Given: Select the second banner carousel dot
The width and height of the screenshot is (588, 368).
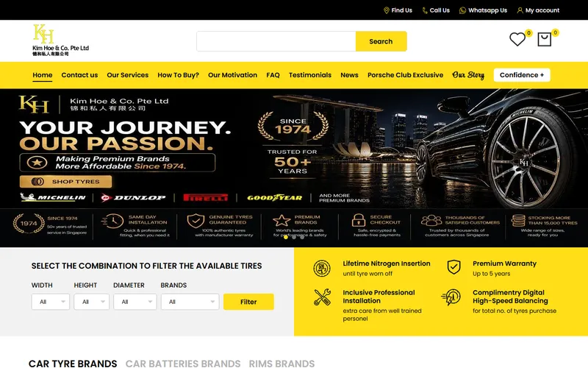Looking at the screenshot, I should coord(294,237).
